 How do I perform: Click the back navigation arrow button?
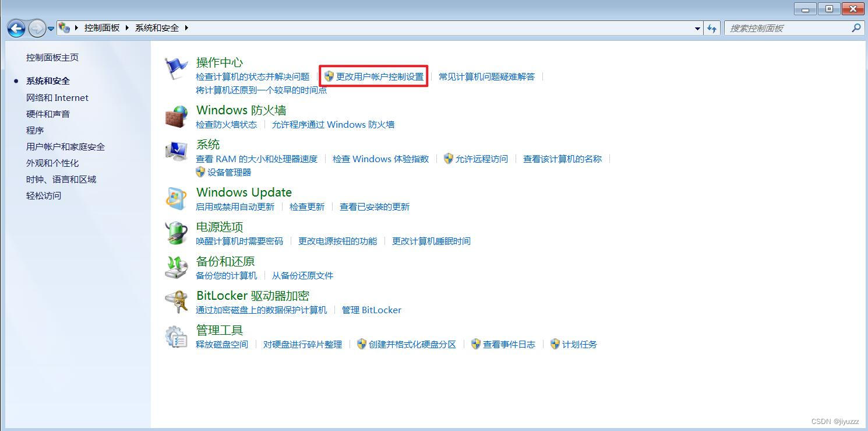[16, 28]
